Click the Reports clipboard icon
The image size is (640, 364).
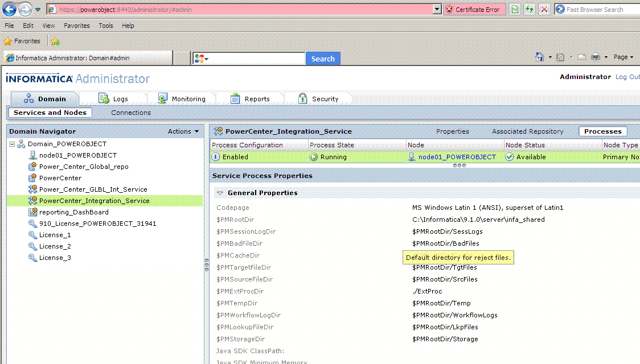[236, 98]
